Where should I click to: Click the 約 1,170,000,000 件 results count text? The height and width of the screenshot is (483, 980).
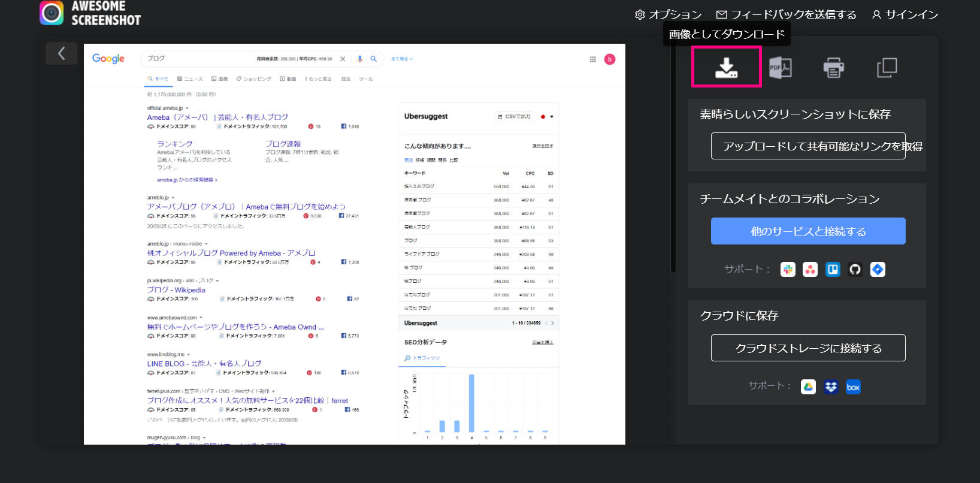(x=181, y=95)
